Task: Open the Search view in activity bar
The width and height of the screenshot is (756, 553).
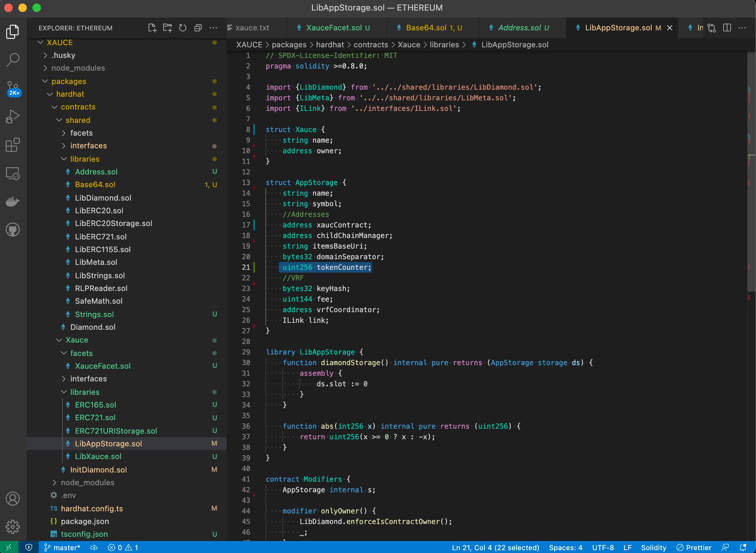Action: point(13,60)
